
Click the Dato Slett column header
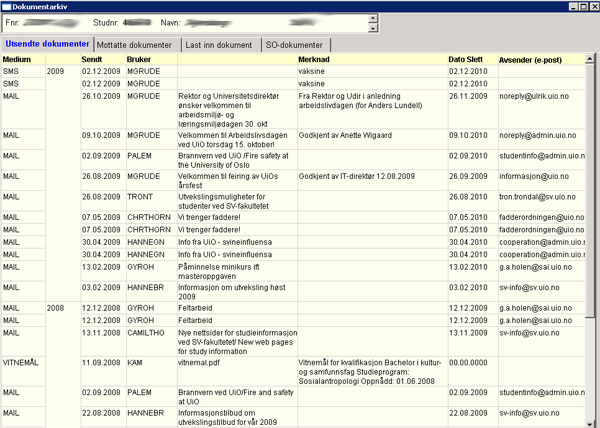point(473,59)
